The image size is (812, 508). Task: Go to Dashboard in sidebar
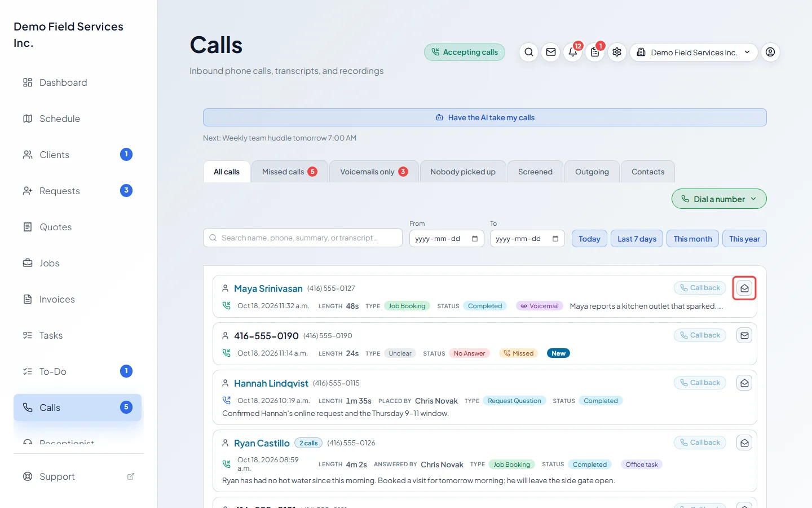(x=78, y=82)
